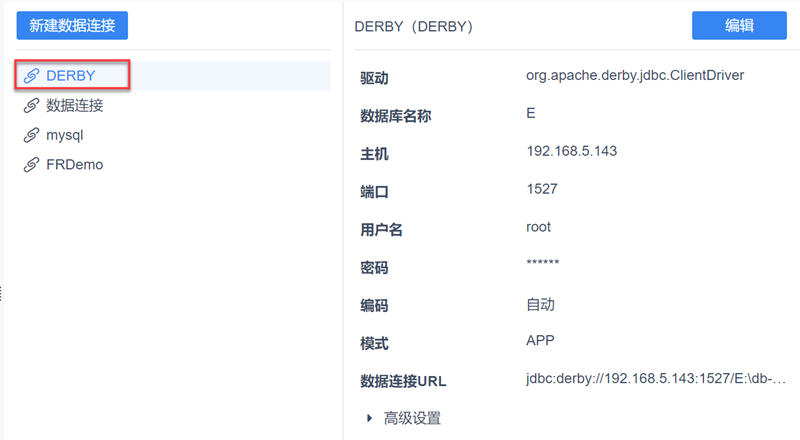Click the host value 192.168.5.143
800x440 pixels.
click(x=572, y=151)
